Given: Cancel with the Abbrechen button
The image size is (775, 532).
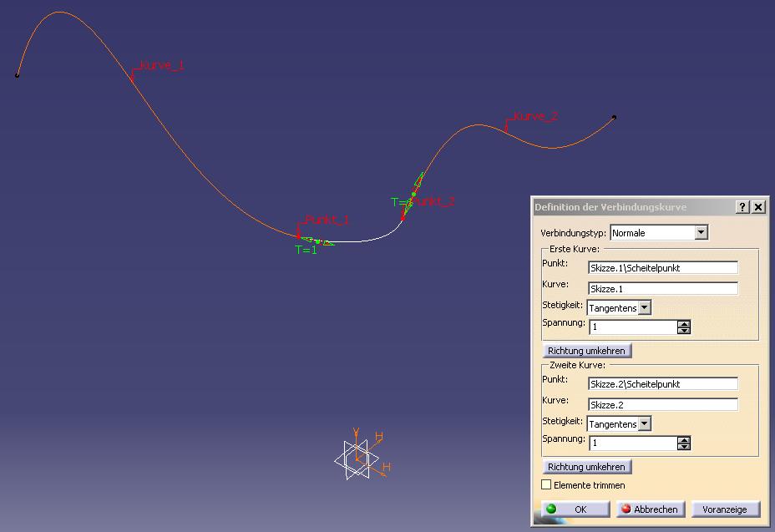Looking at the screenshot, I should click(651, 509).
